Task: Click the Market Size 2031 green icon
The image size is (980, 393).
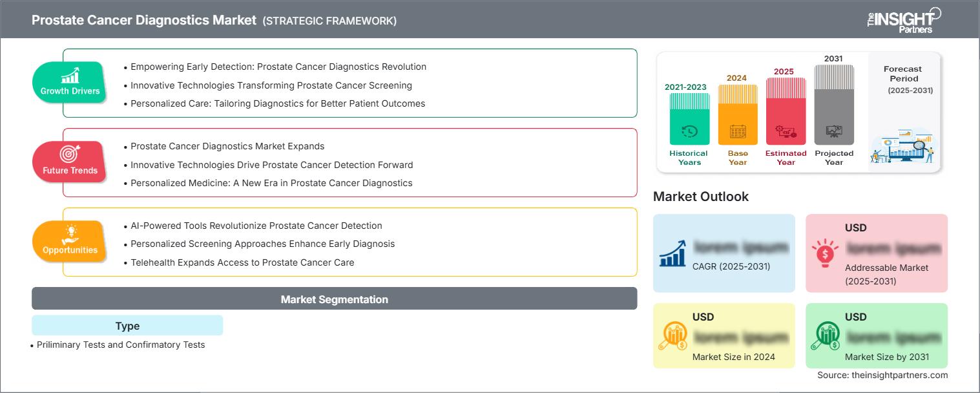Action: pos(825,335)
